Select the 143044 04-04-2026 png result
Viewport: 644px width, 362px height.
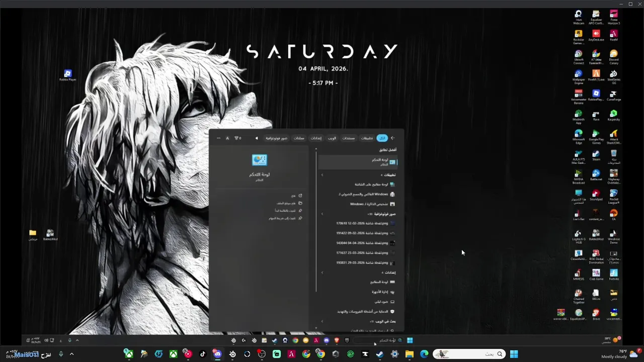(358, 243)
